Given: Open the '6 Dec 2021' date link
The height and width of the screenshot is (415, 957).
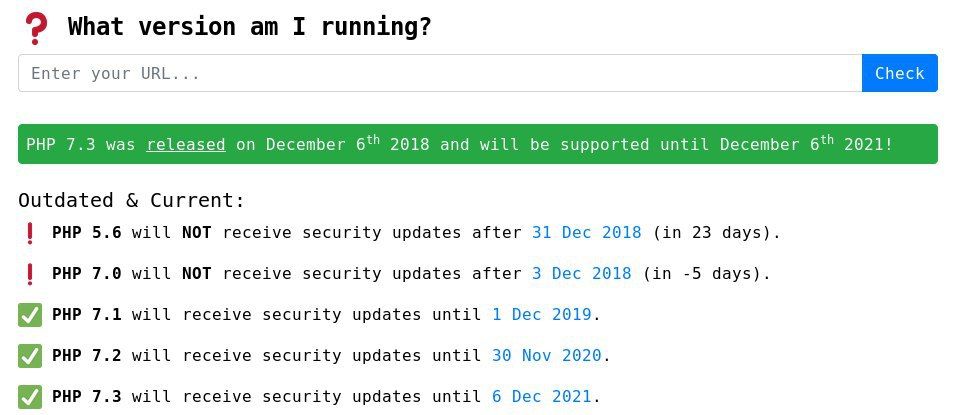Looking at the screenshot, I should pos(541,397).
